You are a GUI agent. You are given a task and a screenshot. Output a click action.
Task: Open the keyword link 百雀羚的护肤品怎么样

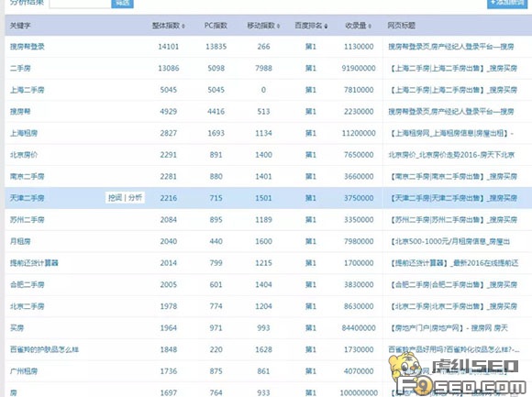(x=44, y=349)
